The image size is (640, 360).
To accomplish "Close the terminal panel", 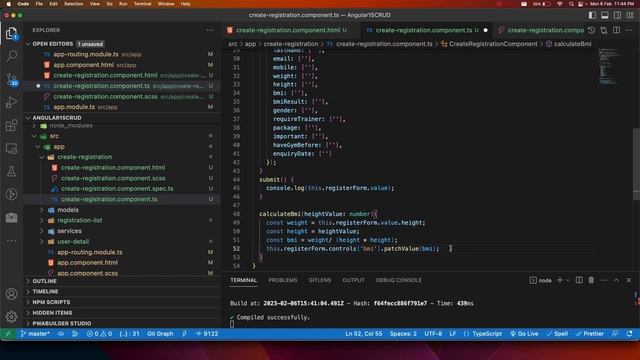I will click(x=629, y=280).
